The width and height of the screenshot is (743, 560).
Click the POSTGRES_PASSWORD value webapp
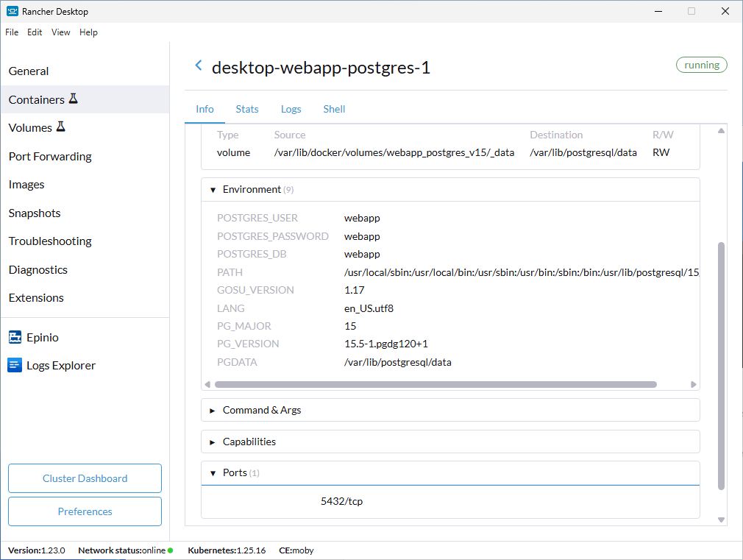tap(362, 237)
